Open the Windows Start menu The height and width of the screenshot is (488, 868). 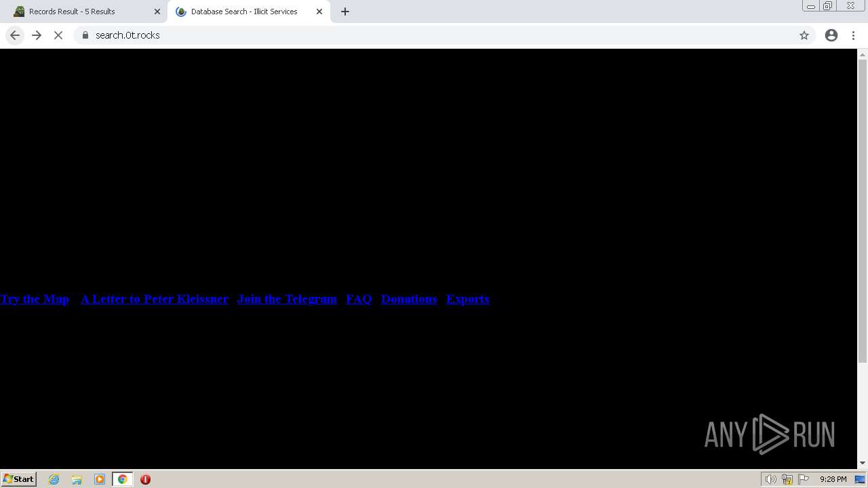tap(18, 479)
